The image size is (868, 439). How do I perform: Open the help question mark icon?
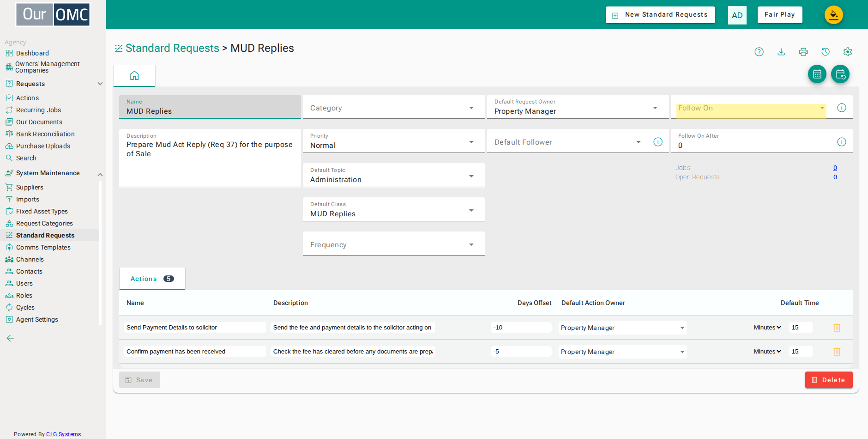pyautogui.click(x=759, y=52)
